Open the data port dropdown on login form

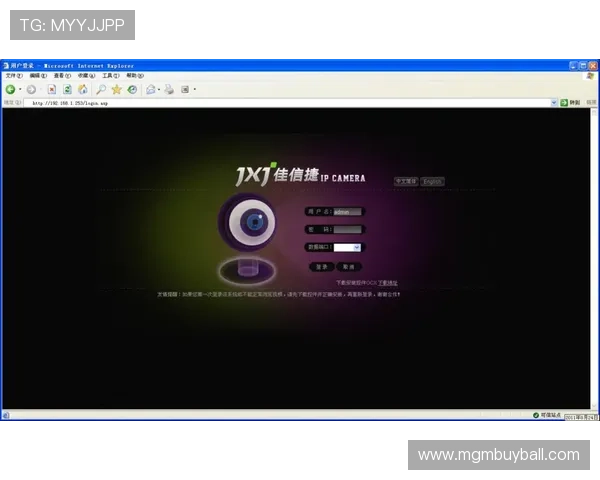357,248
